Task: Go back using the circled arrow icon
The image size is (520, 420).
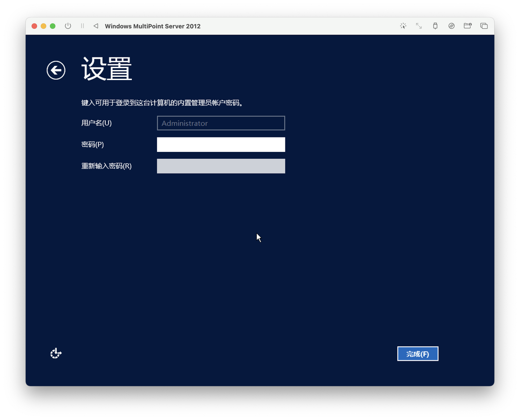Action: (x=56, y=70)
